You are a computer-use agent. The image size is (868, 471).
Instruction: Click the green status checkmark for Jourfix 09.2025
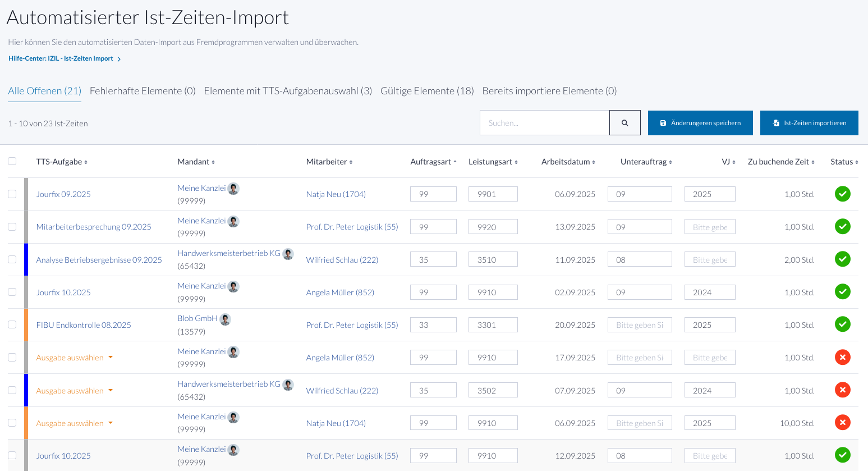click(842, 194)
